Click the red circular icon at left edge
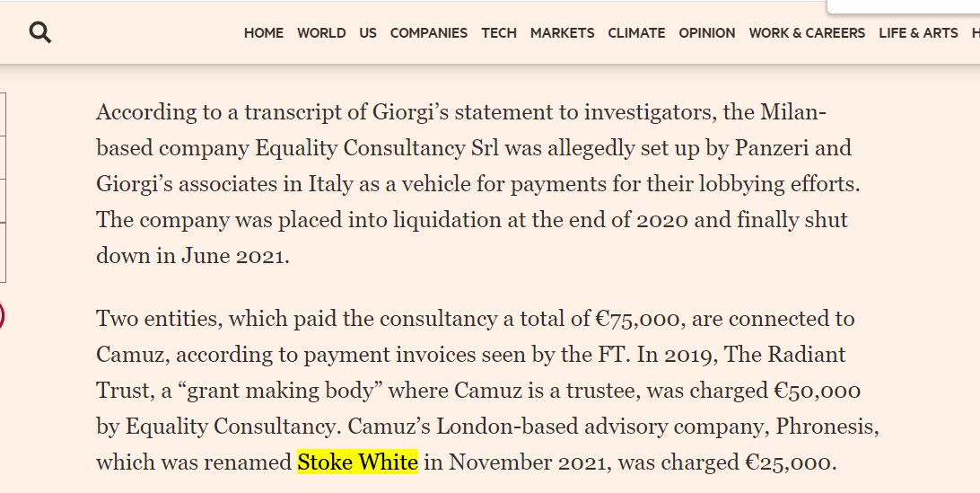Viewport: 980px width, 493px height. (1, 316)
